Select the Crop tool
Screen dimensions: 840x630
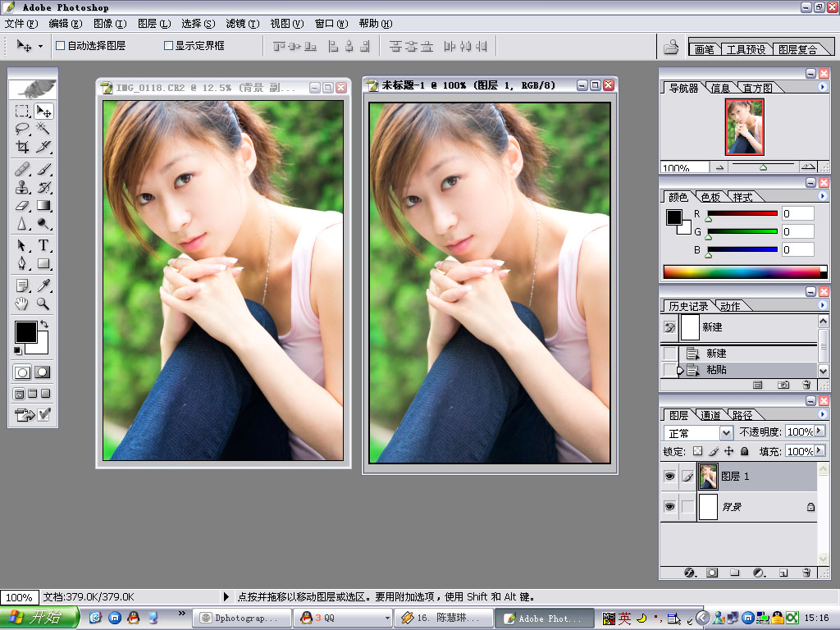[22, 147]
